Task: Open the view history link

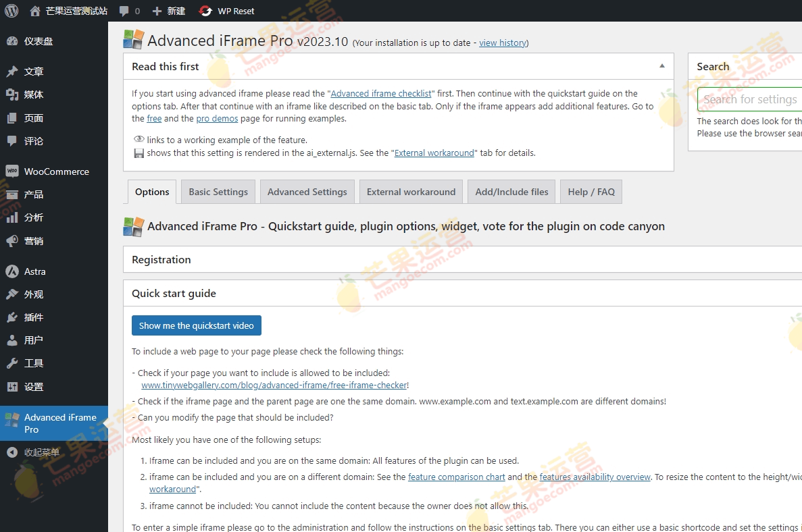Action: (x=503, y=43)
